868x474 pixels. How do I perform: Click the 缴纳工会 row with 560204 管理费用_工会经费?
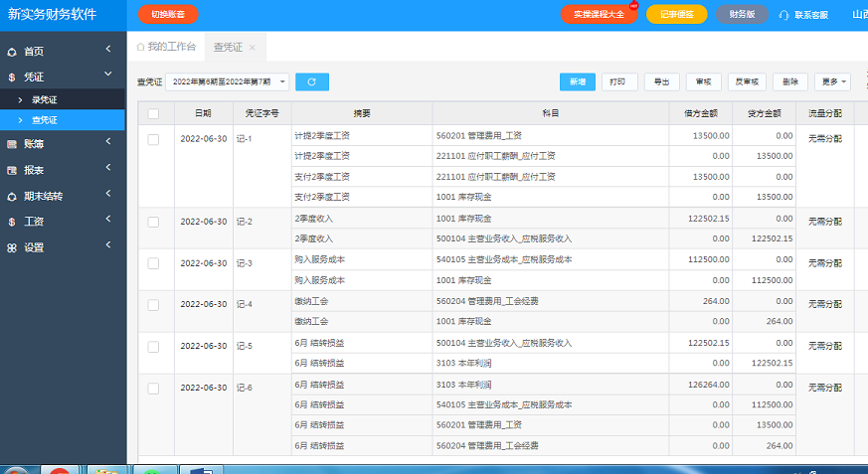coord(544,301)
